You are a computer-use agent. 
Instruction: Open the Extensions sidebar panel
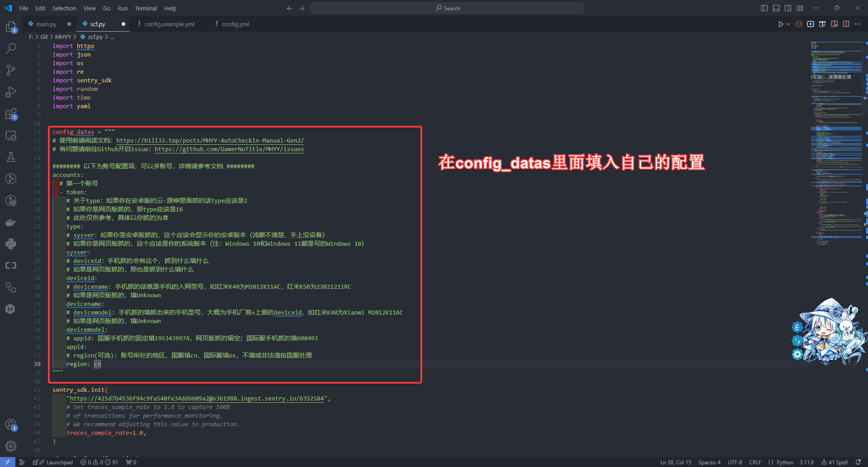(x=11, y=114)
